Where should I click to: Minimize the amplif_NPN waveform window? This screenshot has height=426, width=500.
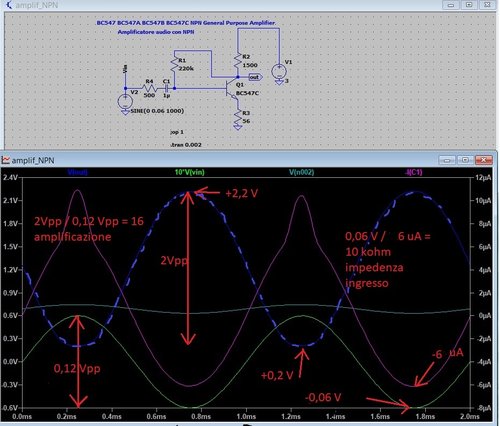click(447, 160)
